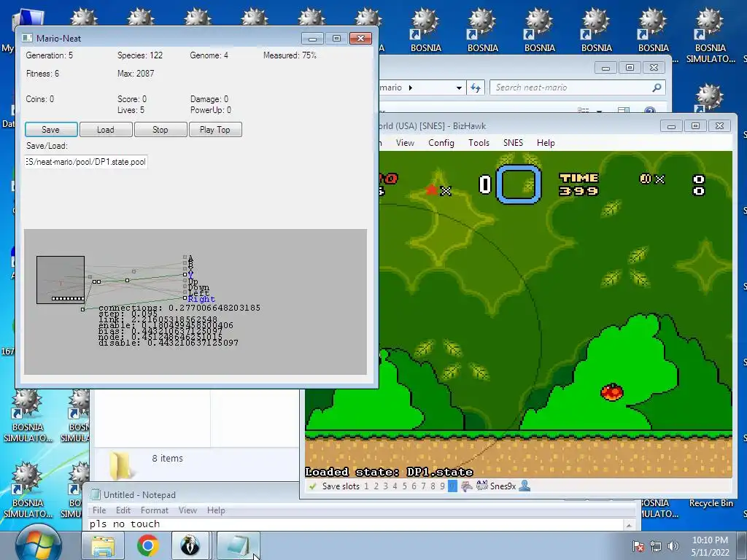Click the Explorer address bar dropdown arrow
The height and width of the screenshot is (560, 747).
click(459, 87)
